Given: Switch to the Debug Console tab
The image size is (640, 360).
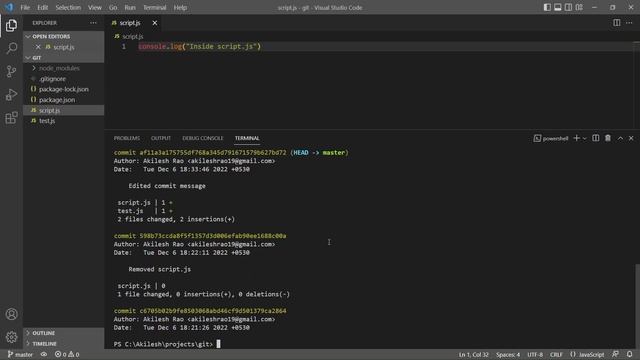Looking at the screenshot, I should click(202, 138).
